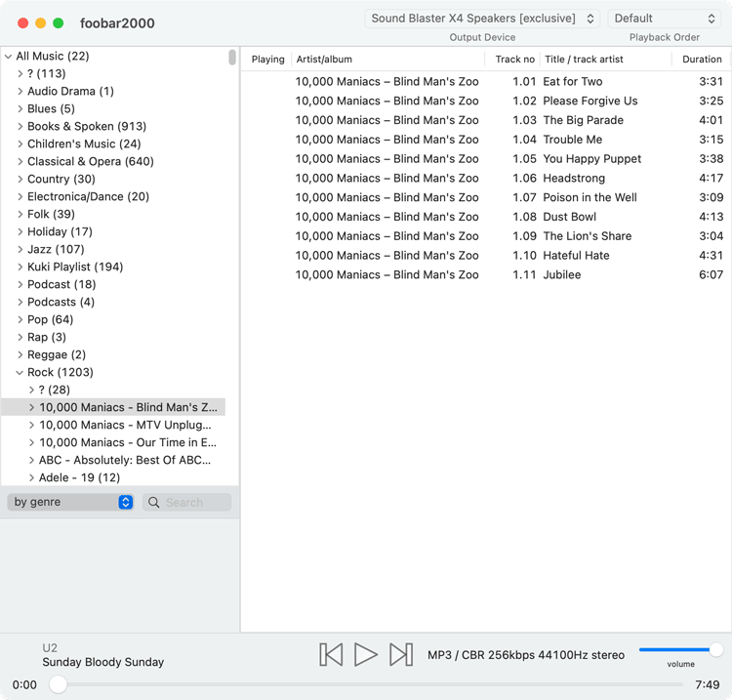
Task: Collapse the Rock genre chevron
Action: pyautogui.click(x=20, y=373)
